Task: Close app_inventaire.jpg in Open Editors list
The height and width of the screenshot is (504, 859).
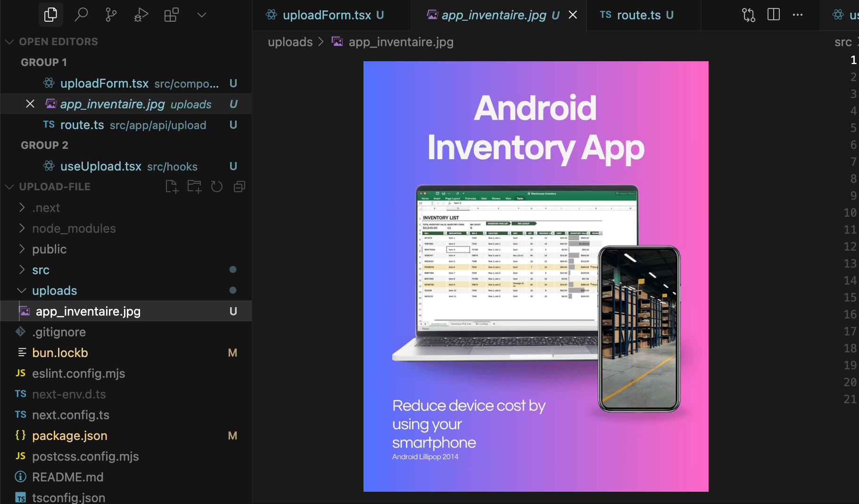Action: point(30,104)
